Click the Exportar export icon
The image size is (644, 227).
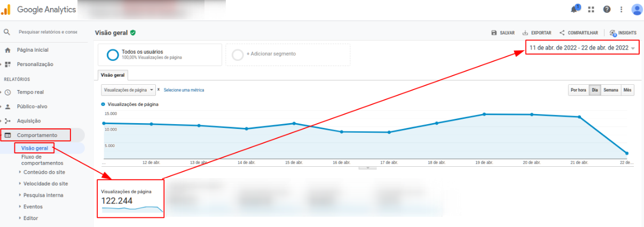pyautogui.click(x=525, y=33)
